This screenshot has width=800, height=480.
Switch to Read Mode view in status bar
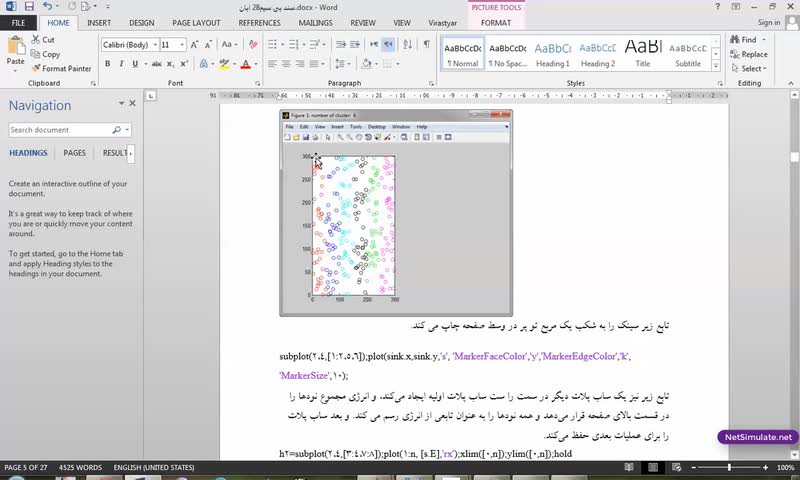(629, 467)
